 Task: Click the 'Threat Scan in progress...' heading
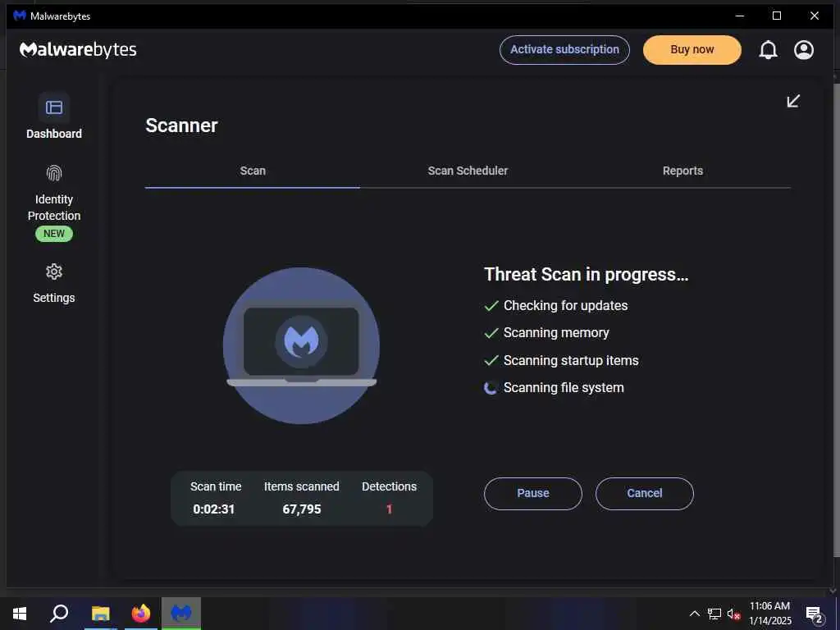(586, 275)
